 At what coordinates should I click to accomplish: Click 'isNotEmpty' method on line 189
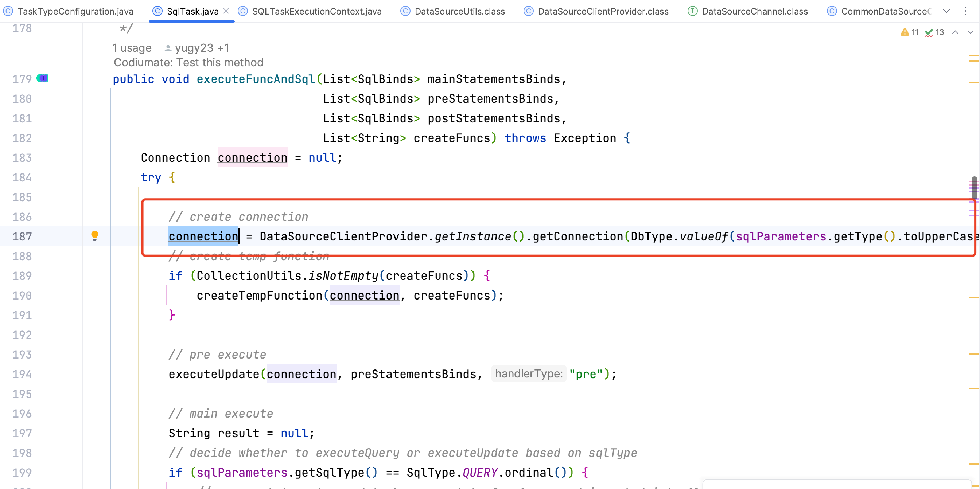point(343,276)
